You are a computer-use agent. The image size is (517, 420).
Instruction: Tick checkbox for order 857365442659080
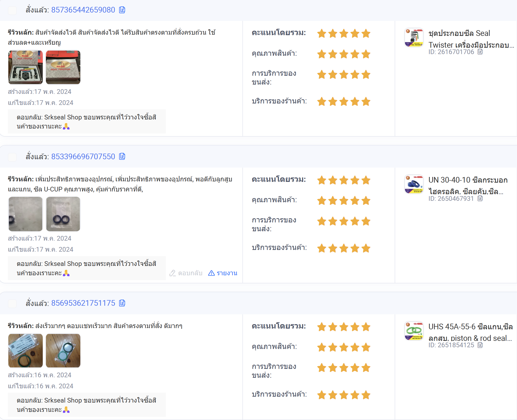pos(12,10)
